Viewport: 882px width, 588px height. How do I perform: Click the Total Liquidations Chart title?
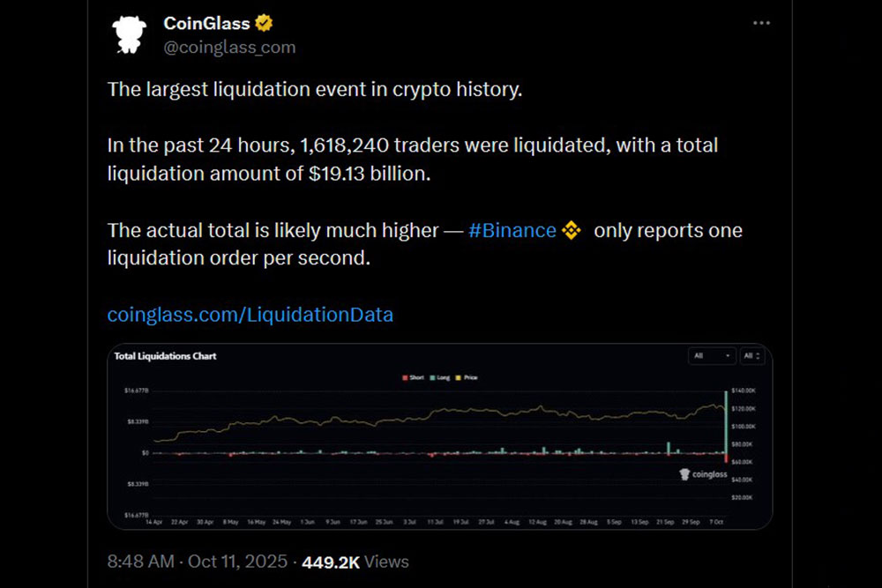click(x=165, y=356)
